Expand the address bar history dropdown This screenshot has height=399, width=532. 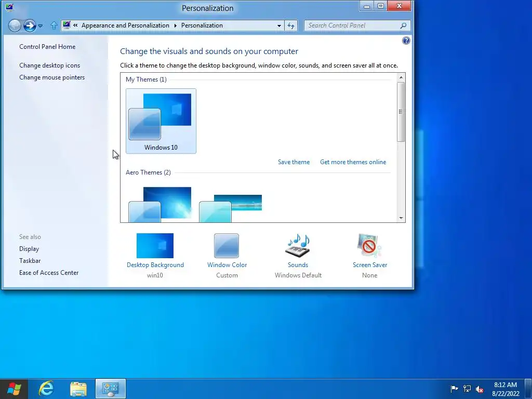click(279, 25)
